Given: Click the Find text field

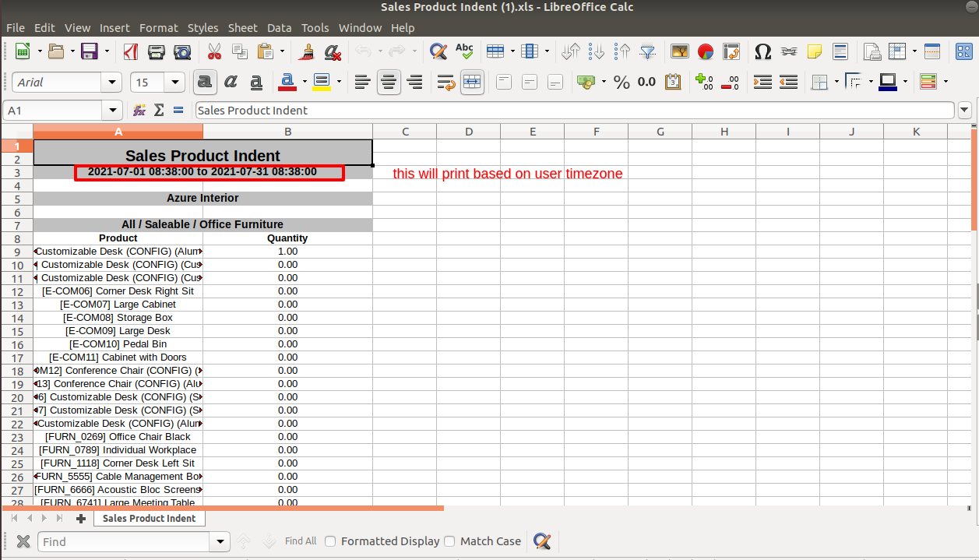Looking at the screenshot, I should pos(125,541).
